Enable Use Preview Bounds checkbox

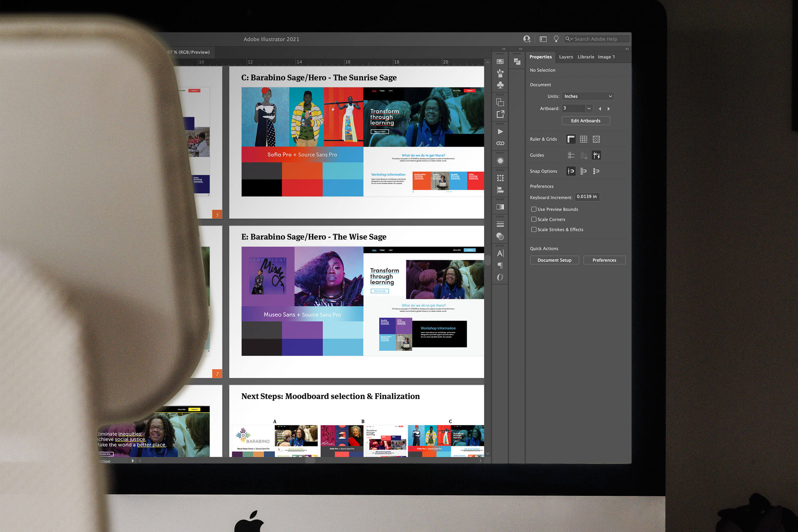534,209
